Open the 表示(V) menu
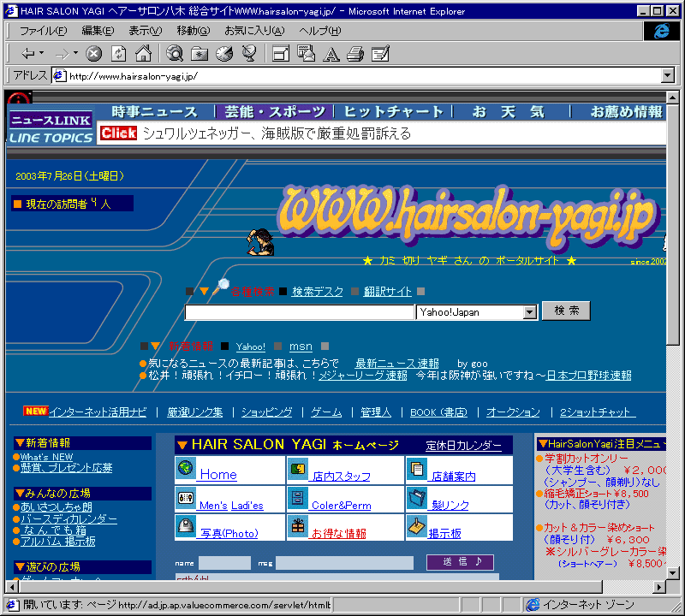 [x=145, y=31]
